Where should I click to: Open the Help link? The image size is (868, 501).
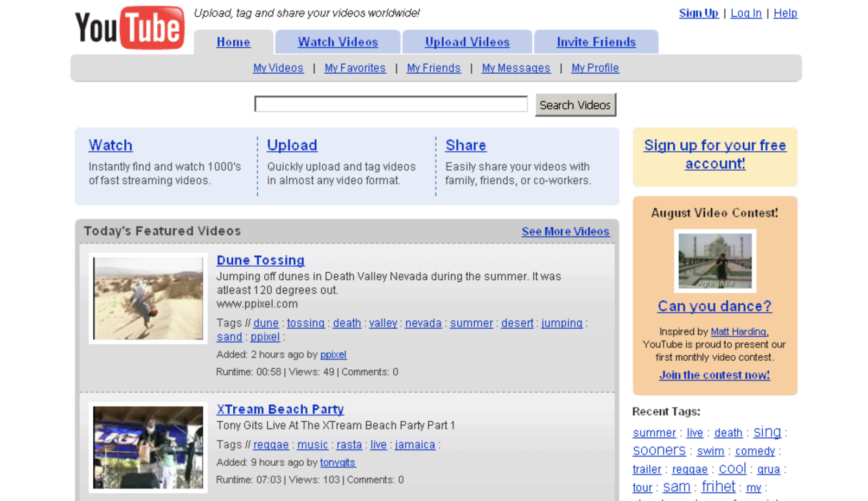[785, 13]
